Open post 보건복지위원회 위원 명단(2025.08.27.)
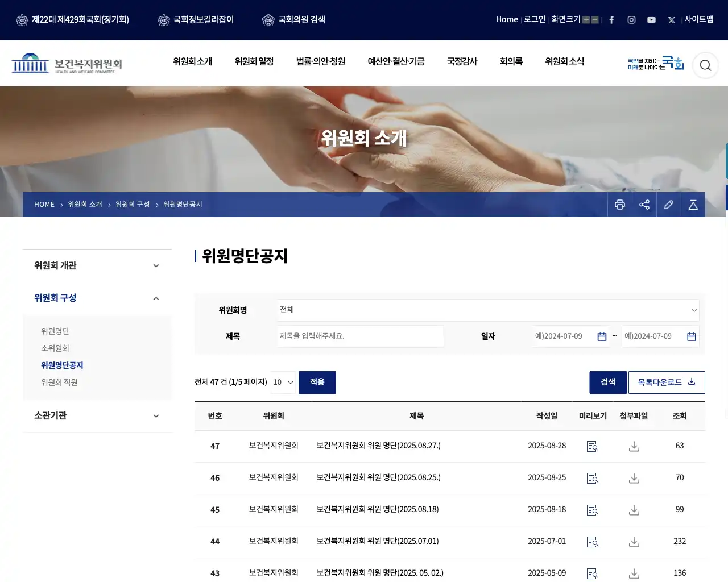The height and width of the screenshot is (582, 728). pyautogui.click(x=379, y=446)
